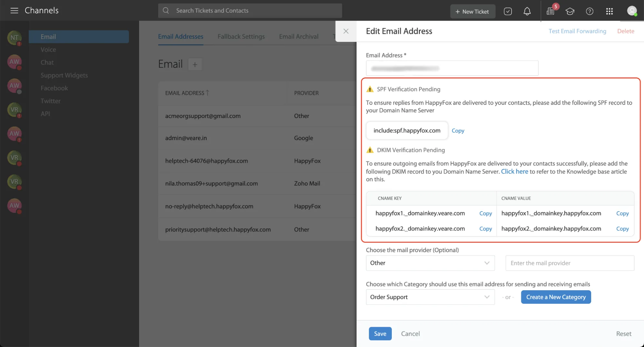Add a new email with plus icon
644x347 pixels.
tap(195, 64)
